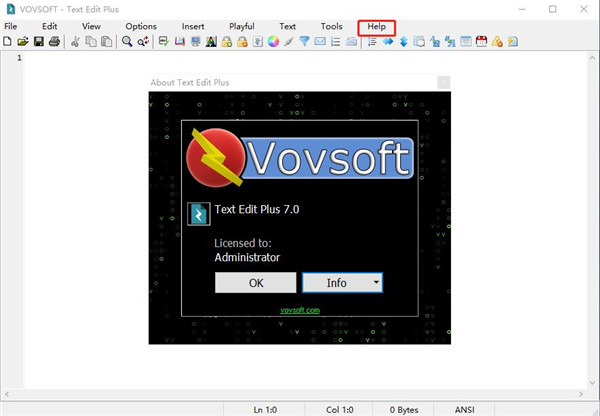Click the '0 Bytes' status bar entry

pyautogui.click(x=404, y=409)
